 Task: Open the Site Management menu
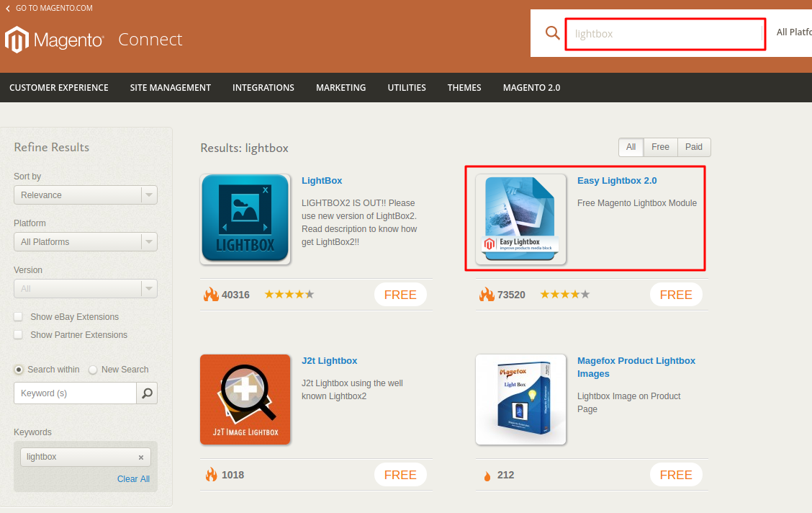pos(171,88)
